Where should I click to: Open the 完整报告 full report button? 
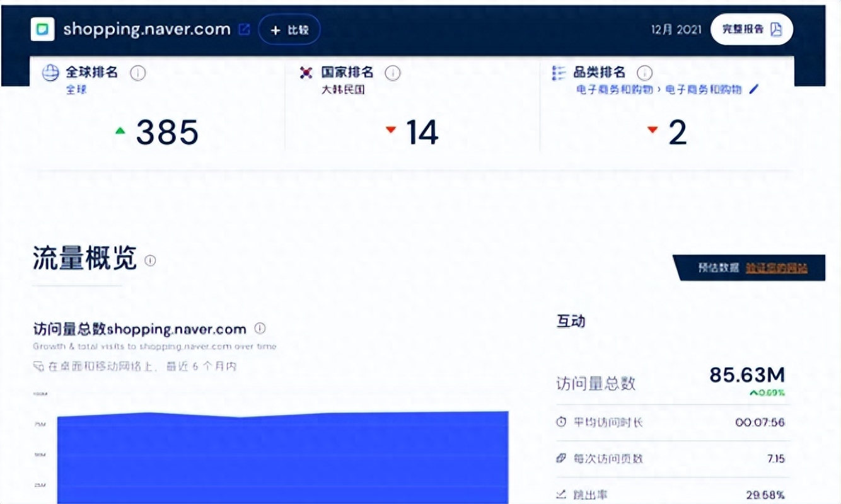click(x=751, y=29)
